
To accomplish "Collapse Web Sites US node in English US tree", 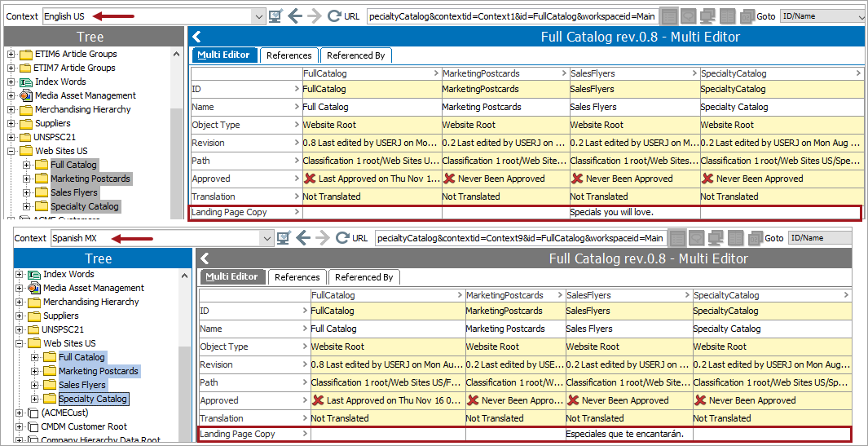I will coord(11,151).
